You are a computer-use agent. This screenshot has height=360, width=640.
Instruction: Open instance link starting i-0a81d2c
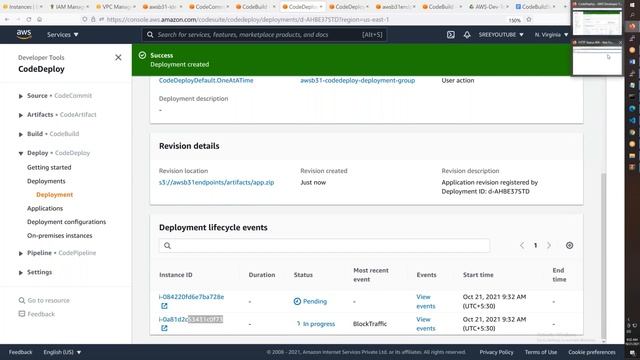click(191, 319)
